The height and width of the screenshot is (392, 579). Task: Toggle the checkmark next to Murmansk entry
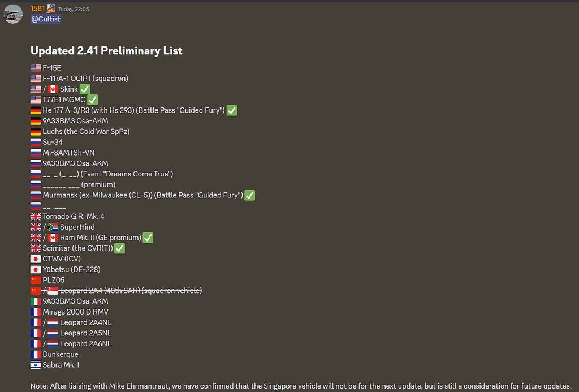point(249,195)
